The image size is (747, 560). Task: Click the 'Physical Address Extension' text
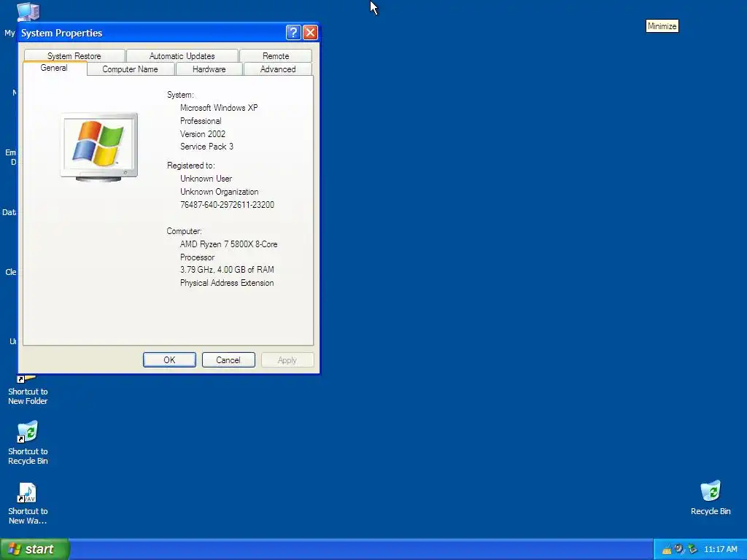[x=227, y=283]
